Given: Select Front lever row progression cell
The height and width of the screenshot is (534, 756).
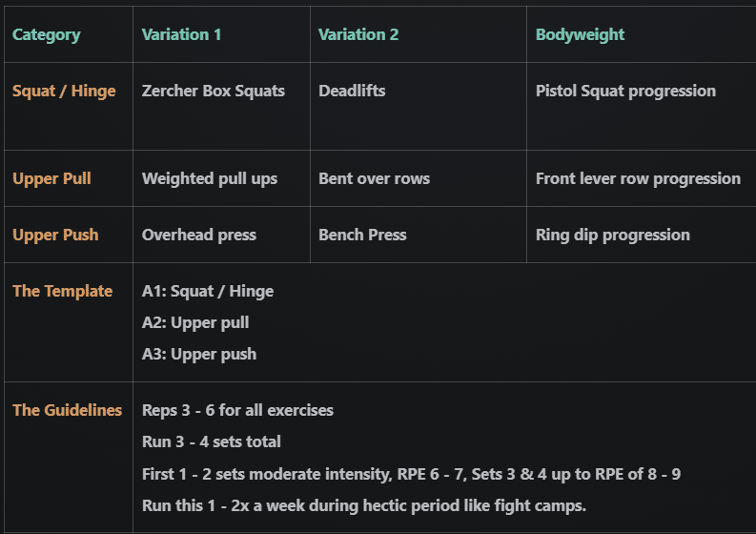Looking at the screenshot, I should coord(639,179).
